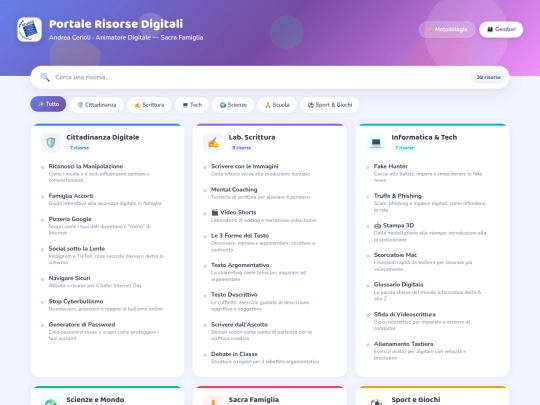Click the 7 risorse badge under Cittadinanza Digitale
This screenshot has height=405, width=540.
(x=79, y=148)
